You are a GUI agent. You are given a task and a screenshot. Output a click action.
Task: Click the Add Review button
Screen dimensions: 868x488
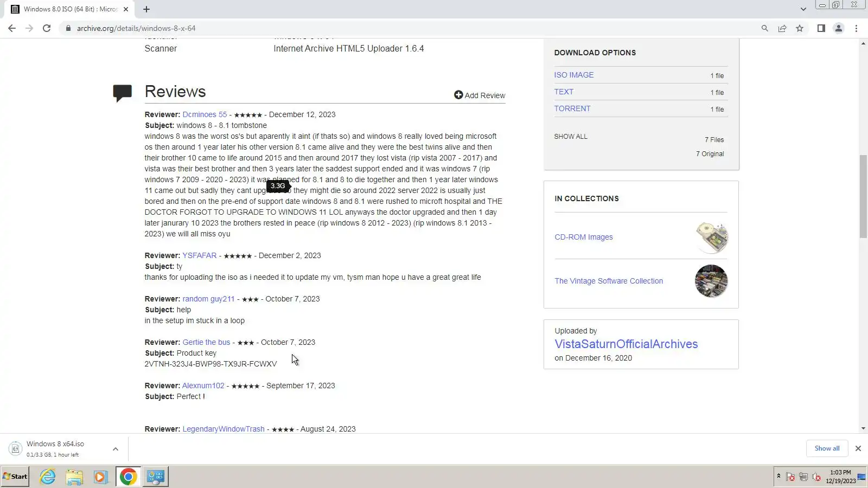click(480, 95)
